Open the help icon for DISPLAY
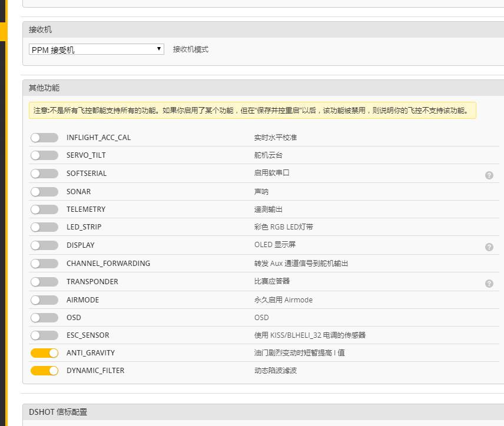504x426 pixels. pyautogui.click(x=489, y=247)
